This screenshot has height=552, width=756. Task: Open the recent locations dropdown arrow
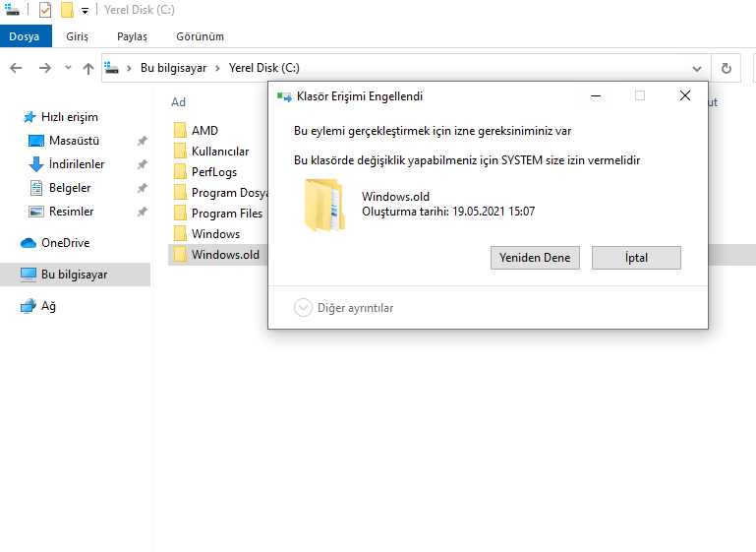pos(68,68)
